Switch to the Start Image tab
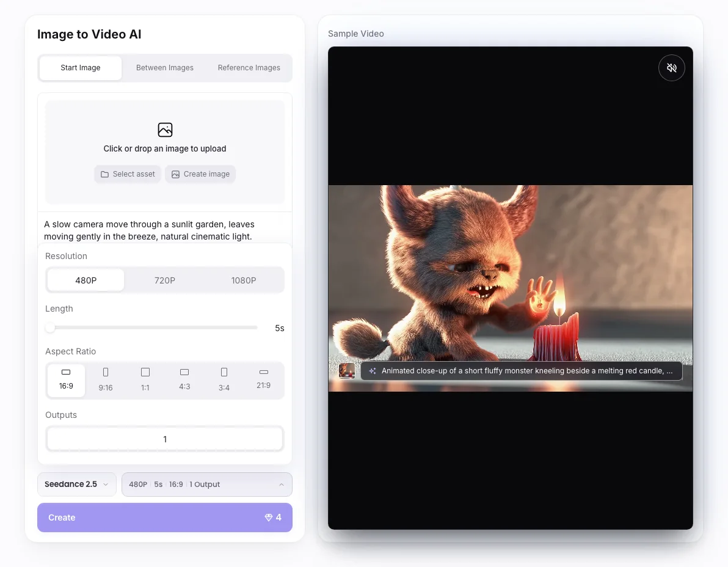The width and height of the screenshot is (728, 567). tap(81, 68)
